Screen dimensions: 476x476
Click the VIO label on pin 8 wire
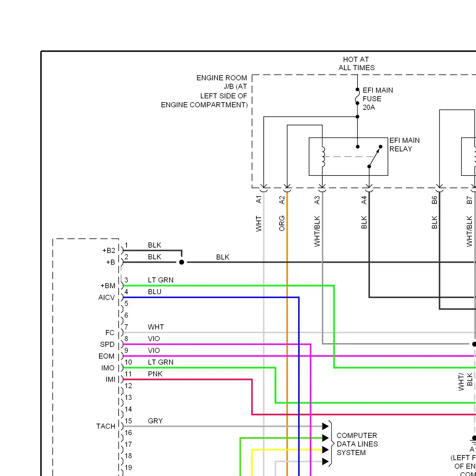154,339
